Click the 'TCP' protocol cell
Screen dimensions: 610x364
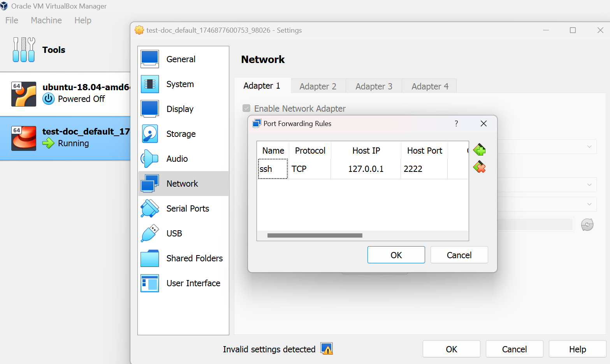click(310, 169)
